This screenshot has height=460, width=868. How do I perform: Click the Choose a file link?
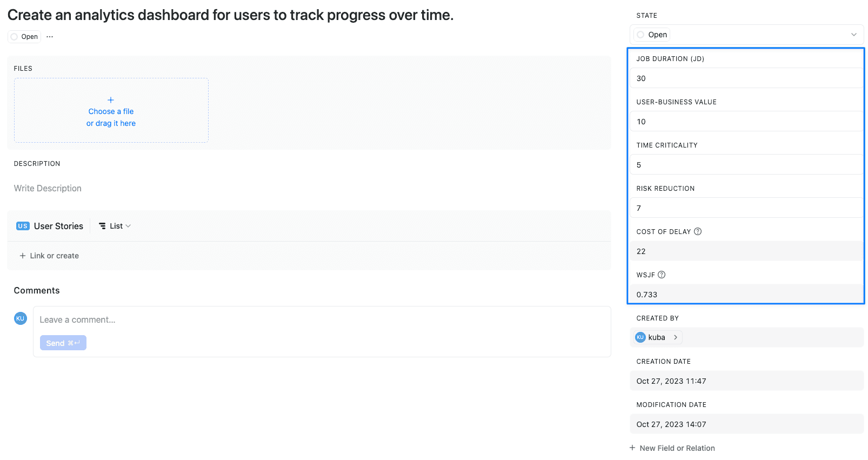click(111, 111)
